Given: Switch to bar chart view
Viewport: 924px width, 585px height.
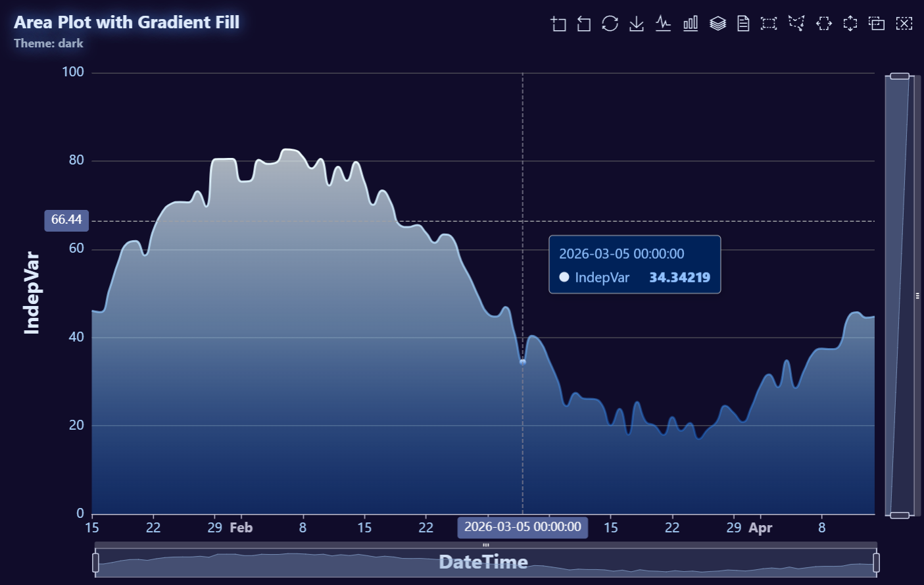Looking at the screenshot, I should (x=691, y=24).
